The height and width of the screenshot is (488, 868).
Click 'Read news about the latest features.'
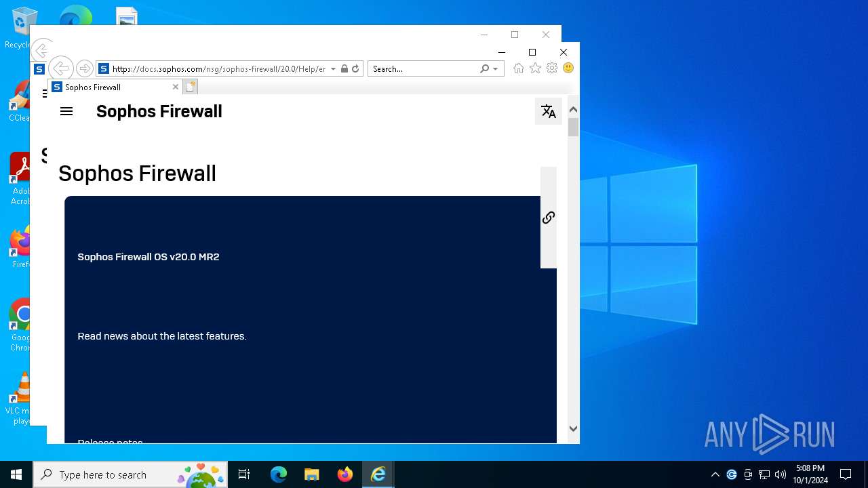[162, 336]
